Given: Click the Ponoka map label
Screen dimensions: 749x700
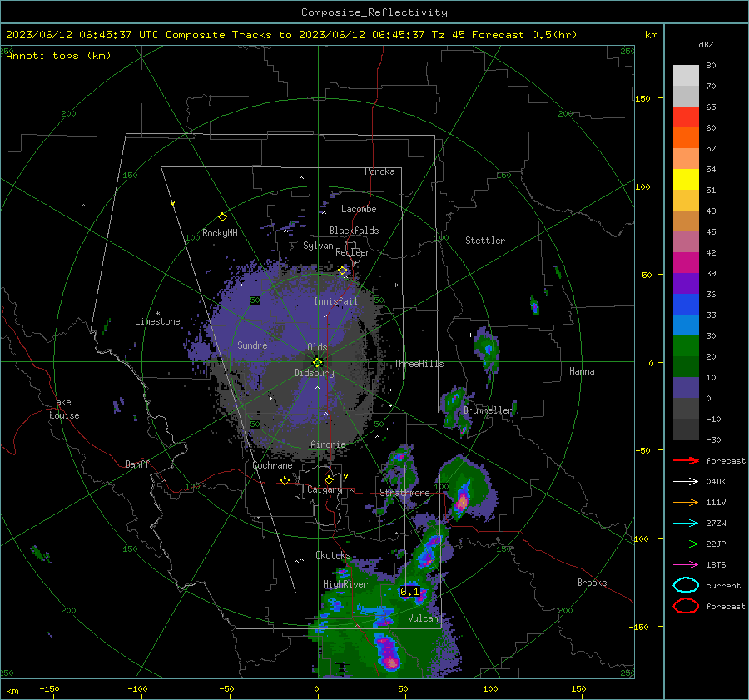Looking at the screenshot, I should coord(379,171).
